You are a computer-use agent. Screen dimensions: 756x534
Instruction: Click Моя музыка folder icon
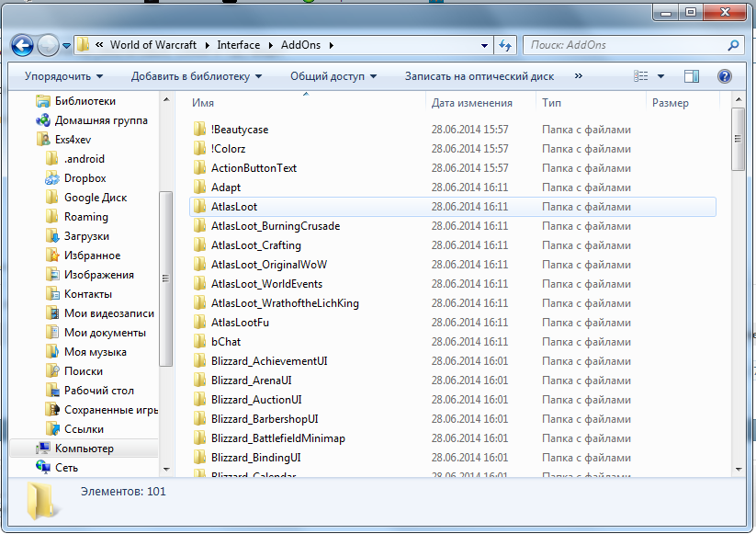tap(52, 352)
